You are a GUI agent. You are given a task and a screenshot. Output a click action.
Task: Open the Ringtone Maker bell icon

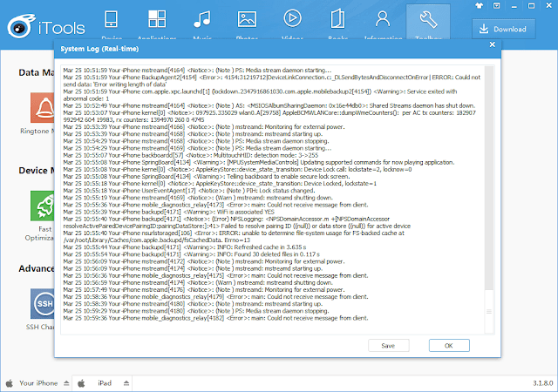43,108
